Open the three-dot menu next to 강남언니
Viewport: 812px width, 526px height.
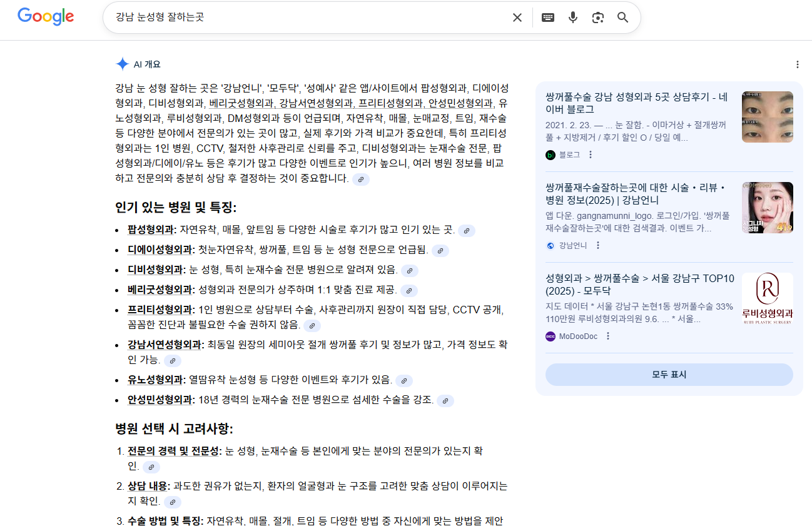point(599,245)
